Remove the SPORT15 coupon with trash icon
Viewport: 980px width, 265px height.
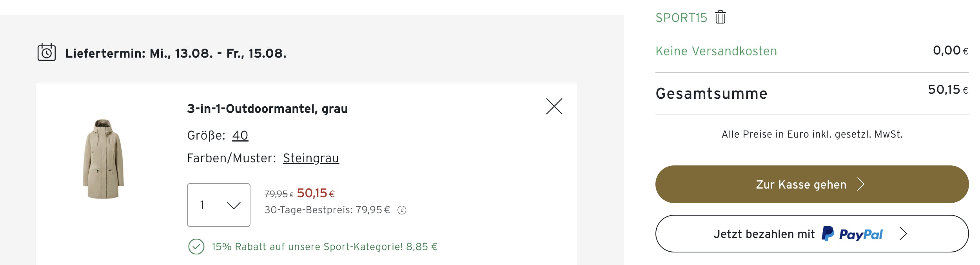coord(720,18)
